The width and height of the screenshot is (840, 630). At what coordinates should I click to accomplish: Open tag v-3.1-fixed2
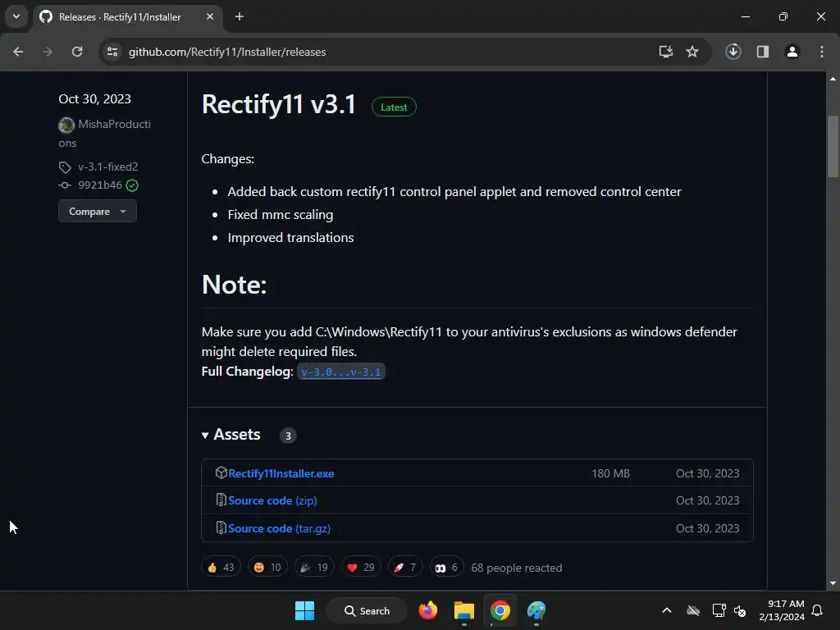(108, 167)
